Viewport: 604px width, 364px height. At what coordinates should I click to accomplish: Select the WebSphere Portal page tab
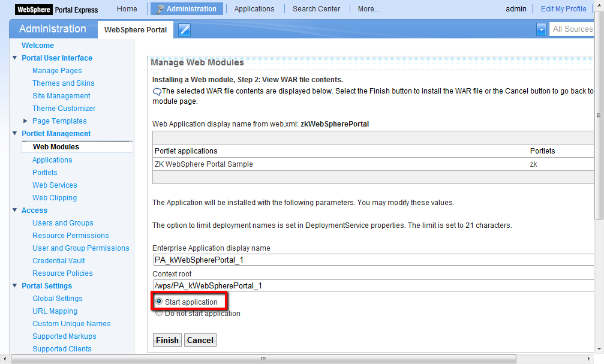[136, 29]
